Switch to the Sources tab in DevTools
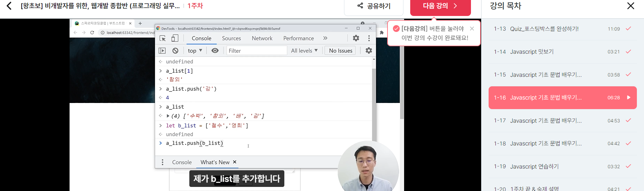This screenshot has height=191, width=644. pos(231,38)
